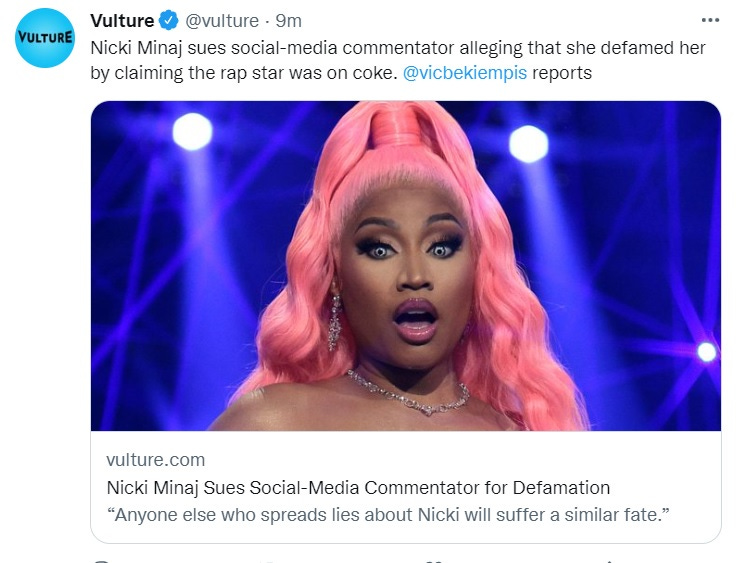Click the partially visible retweet icon
This screenshot has width=741, height=563.
[x=269, y=561]
